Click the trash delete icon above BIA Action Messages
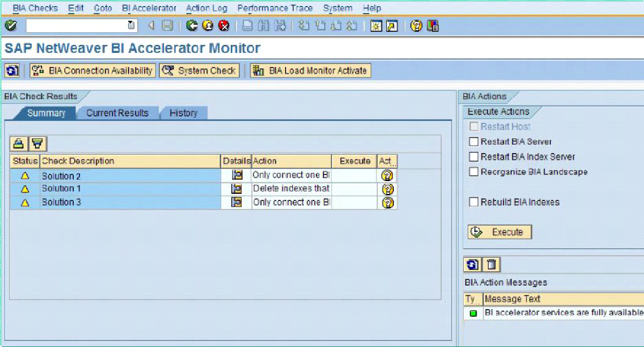This screenshot has width=644, height=347. [x=492, y=265]
